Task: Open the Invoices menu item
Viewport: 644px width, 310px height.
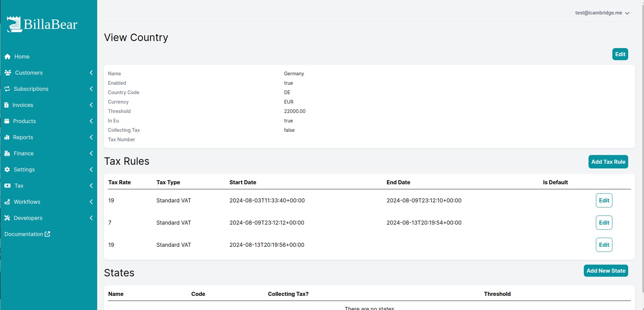Action: (x=23, y=105)
